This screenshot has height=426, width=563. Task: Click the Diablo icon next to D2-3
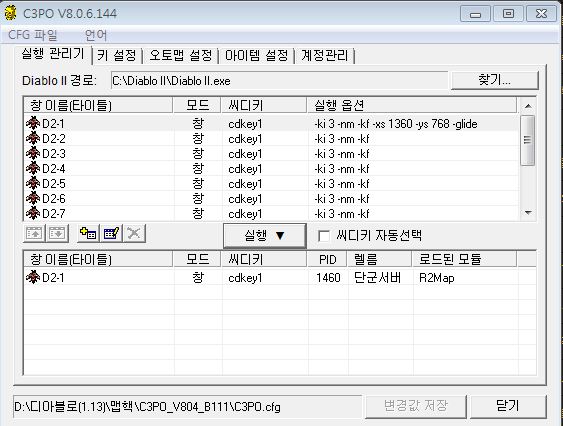[x=33, y=154]
